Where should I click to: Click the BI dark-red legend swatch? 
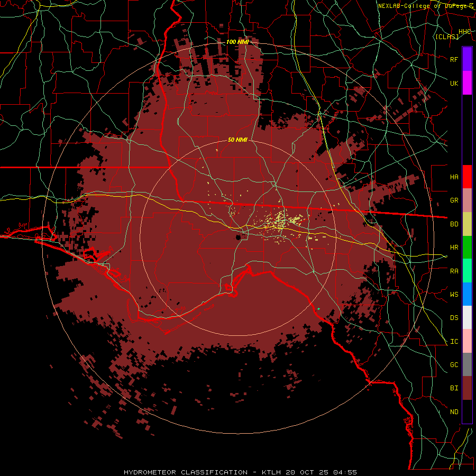point(467,388)
